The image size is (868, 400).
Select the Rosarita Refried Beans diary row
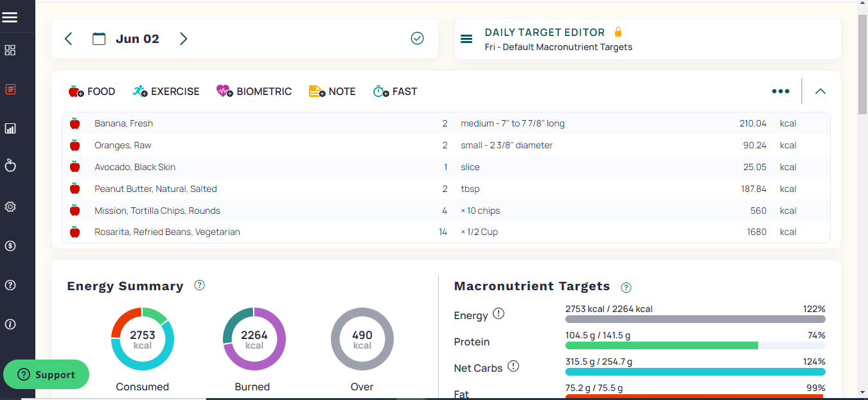pos(167,232)
